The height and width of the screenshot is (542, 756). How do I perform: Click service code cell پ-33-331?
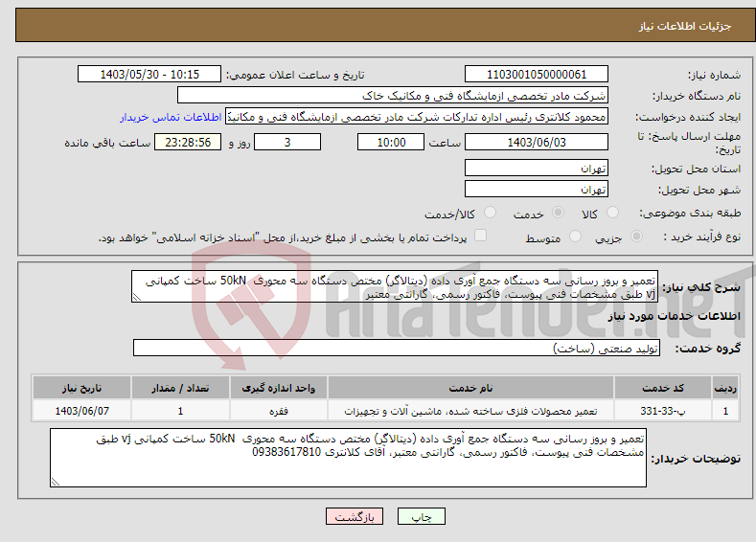[663, 411]
